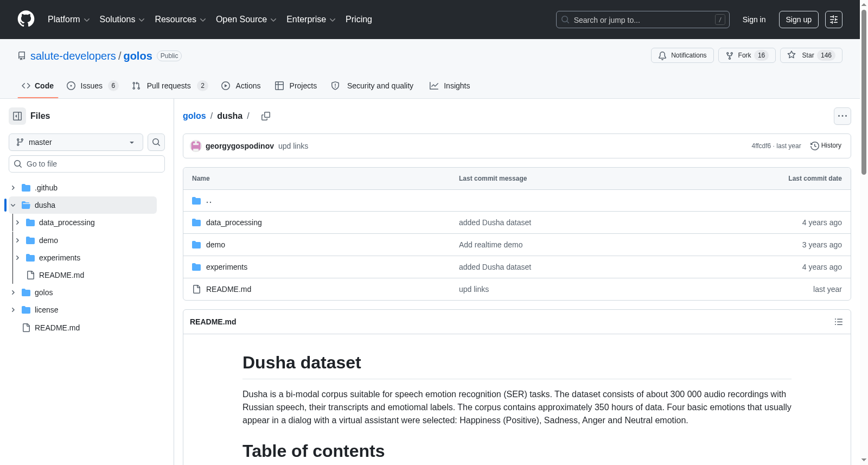Fork the golos repository
The image size is (868, 465).
click(747, 55)
